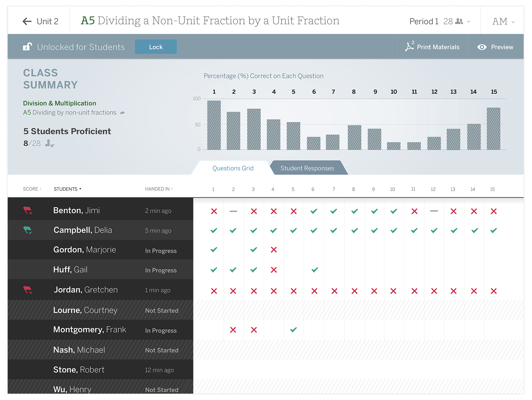This screenshot has height=400, width=532.
Task: Select student Stone, Robert
Action: [x=79, y=370]
